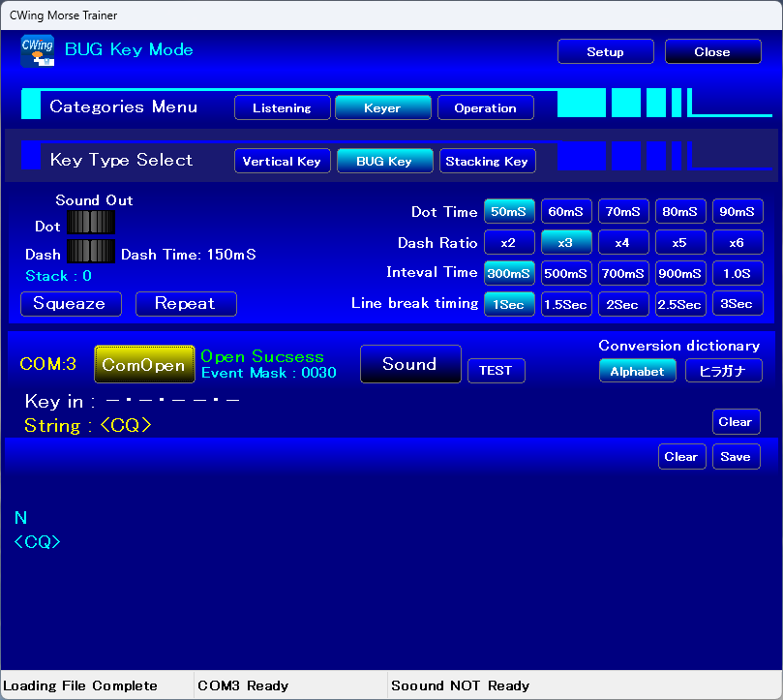This screenshot has height=700, width=783.
Task: Clear the String field using upper Clear
Action: 736,422
